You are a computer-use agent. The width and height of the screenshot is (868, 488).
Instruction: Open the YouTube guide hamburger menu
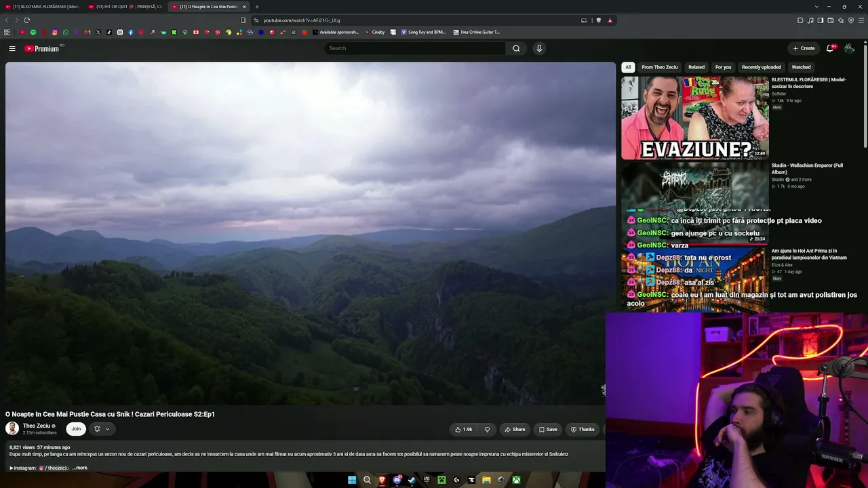12,48
